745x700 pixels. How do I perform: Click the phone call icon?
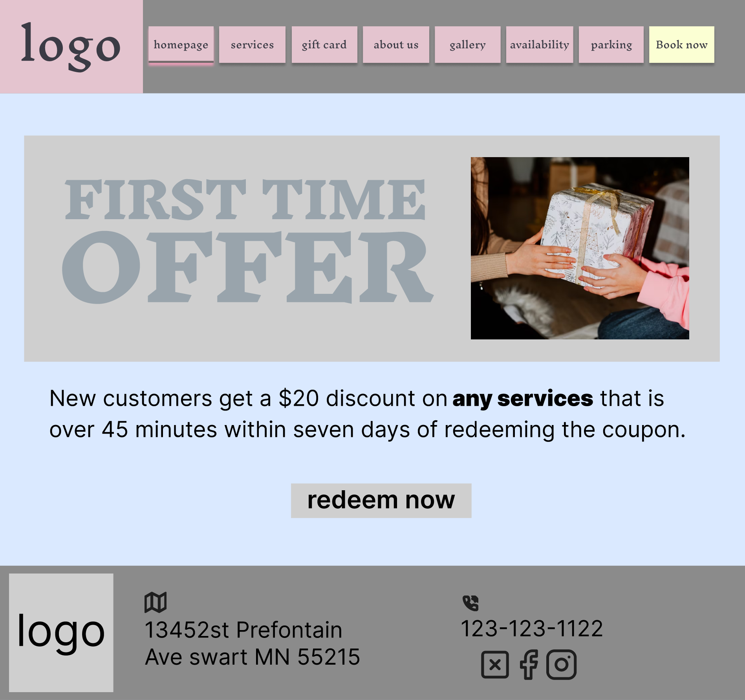click(470, 603)
